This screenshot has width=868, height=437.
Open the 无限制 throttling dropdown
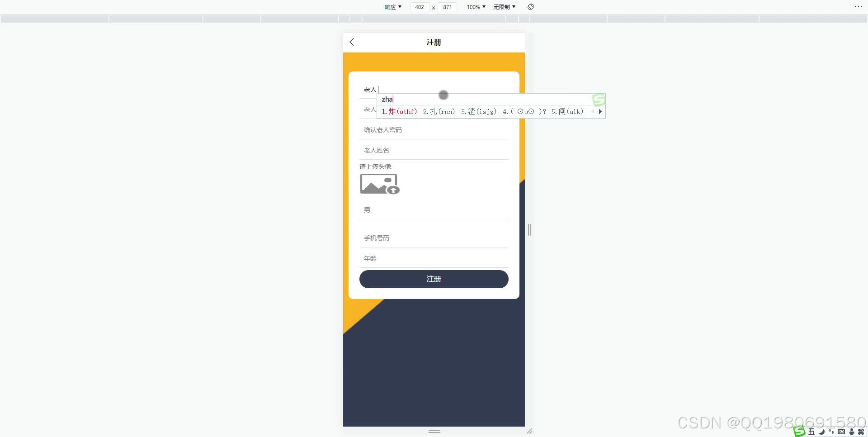click(x=504, y=7)
